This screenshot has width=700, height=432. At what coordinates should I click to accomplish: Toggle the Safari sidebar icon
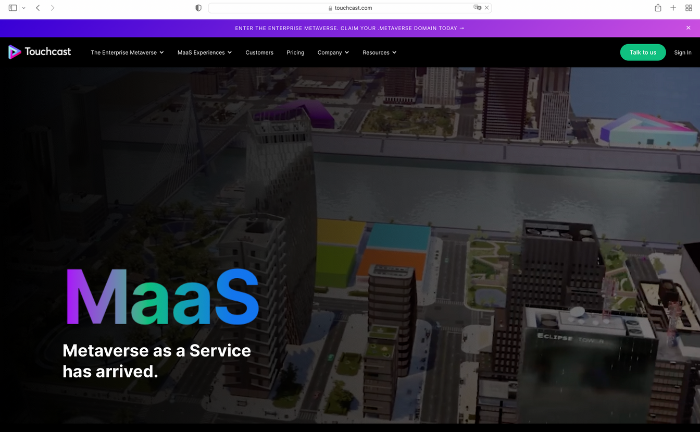click(13, 8)
